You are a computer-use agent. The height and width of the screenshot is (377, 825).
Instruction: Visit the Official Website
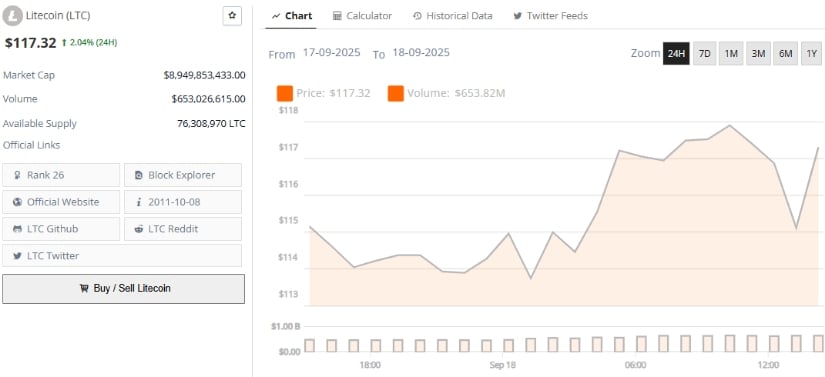[x=61, y=202]
